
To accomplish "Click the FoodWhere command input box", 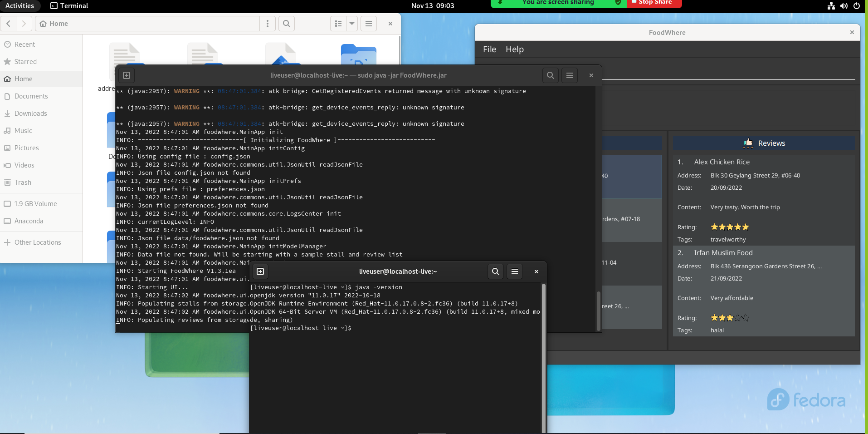I will tap(728, 72).
